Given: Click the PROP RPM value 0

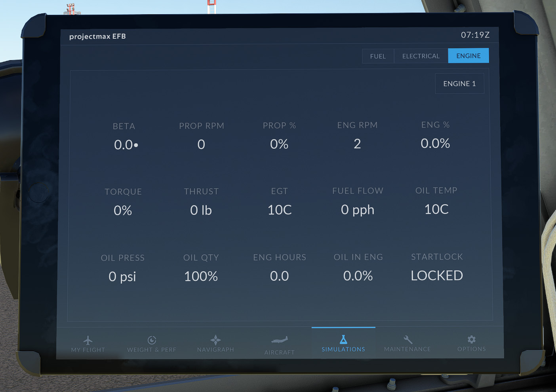Looking at the screenshot, I should click(201, 144).
